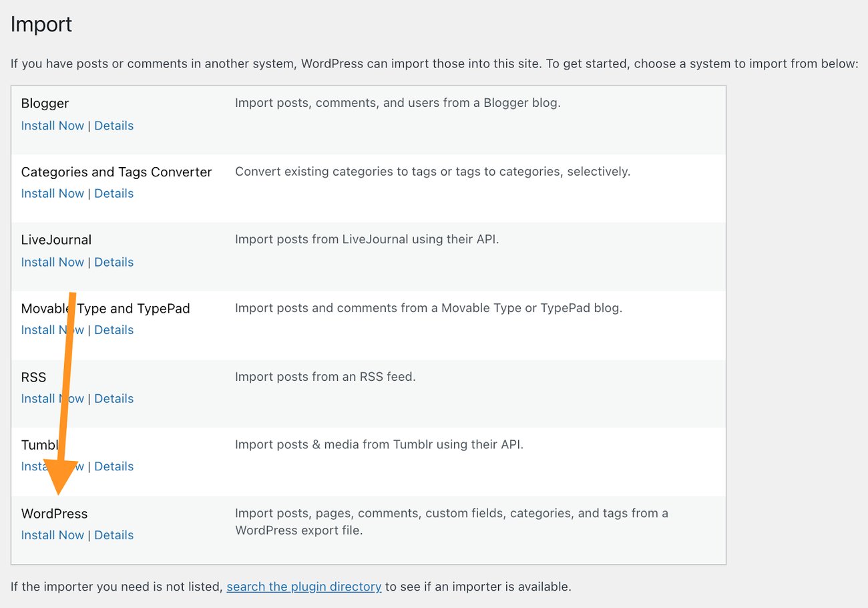The width and height of the screenshot is (868, 608).
Task: Select the RSS importer title
Action: (x=33, y=376)
